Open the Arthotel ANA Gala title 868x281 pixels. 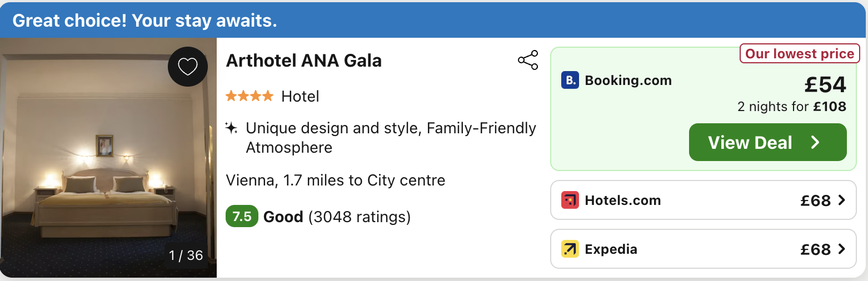(x=304, y=61)
